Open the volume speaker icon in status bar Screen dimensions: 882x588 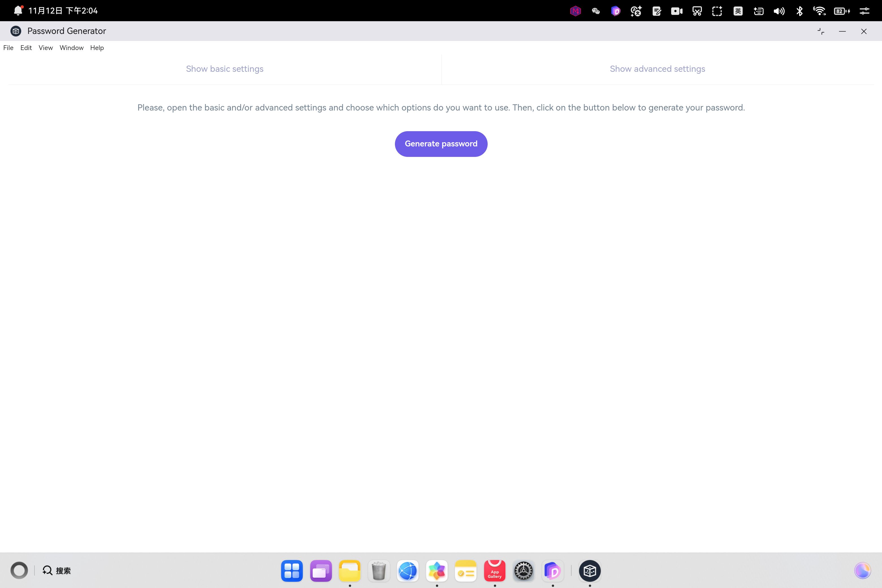pos(779,11)
